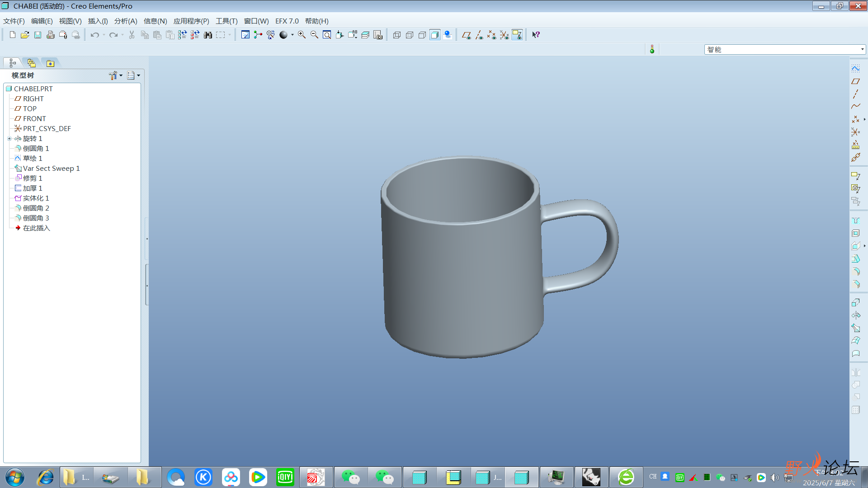Open Internet Explorer from the taskbar
Image resolution: width=868 pixels, height=488 pixels.
pos(46,477)
